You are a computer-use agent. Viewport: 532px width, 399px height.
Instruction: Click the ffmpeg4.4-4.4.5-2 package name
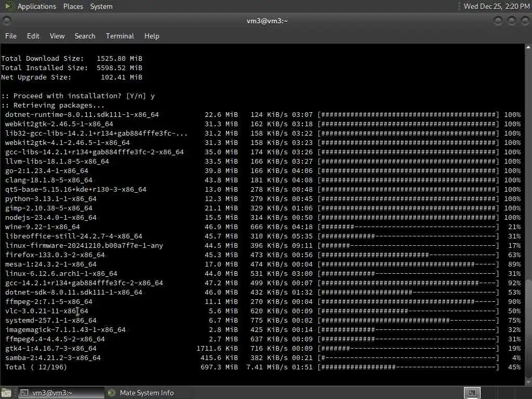[x=55, y=339]
